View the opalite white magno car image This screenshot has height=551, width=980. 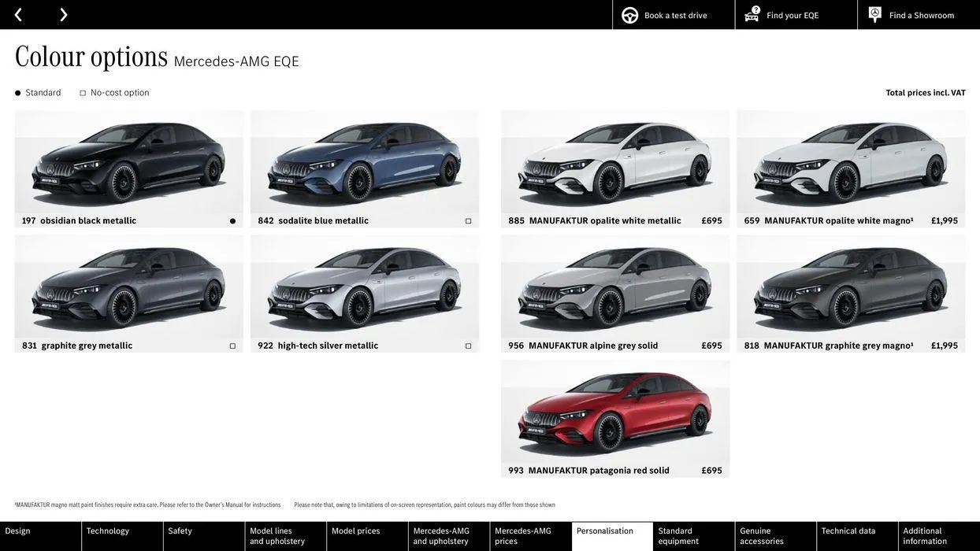[x=851, y=162]
